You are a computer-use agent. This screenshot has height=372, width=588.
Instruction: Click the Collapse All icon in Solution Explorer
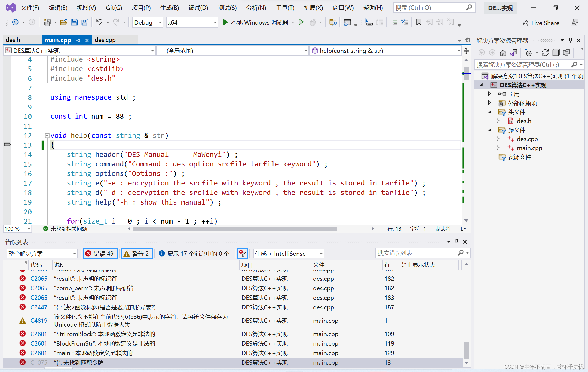(x=556, y=53)
